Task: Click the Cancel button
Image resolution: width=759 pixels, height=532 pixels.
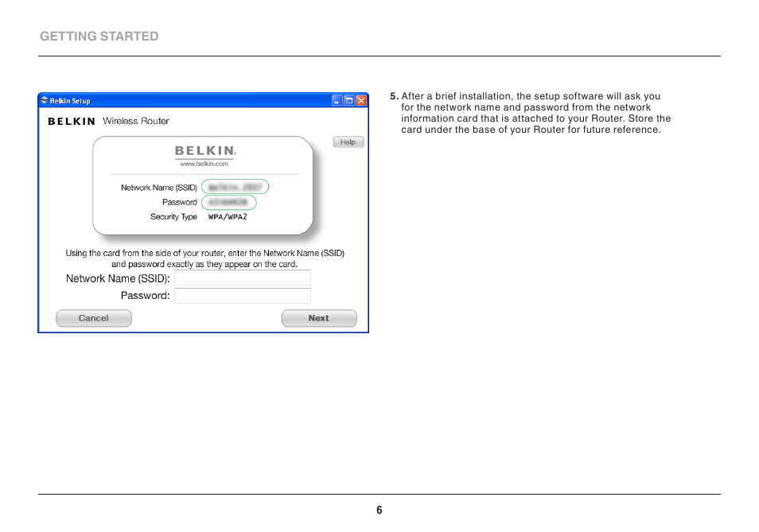Action: click(94, 318)
